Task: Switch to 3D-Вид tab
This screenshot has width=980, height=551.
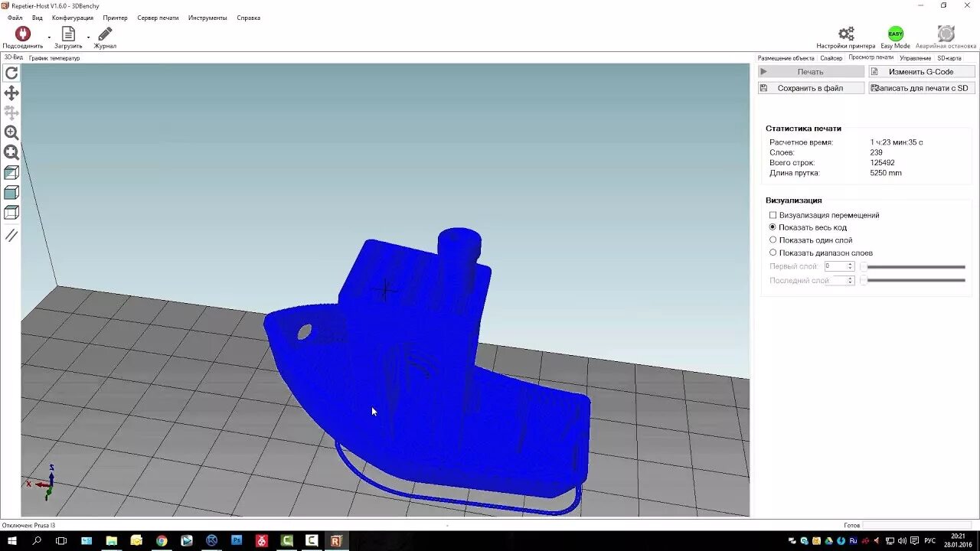Action: coord(13,57)
